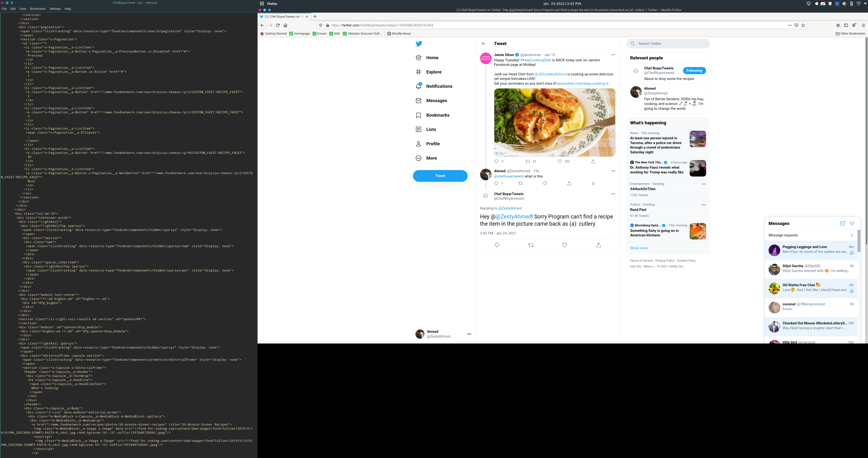Click the Twitter bird logo icon
The image size is (868, 458).
tap(418, 43)
